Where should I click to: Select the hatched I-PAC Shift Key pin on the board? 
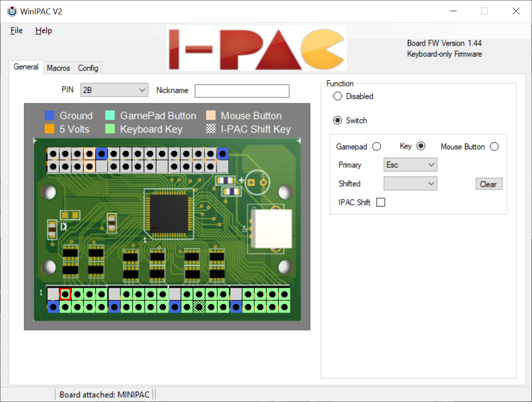click(x=199, y=307)
